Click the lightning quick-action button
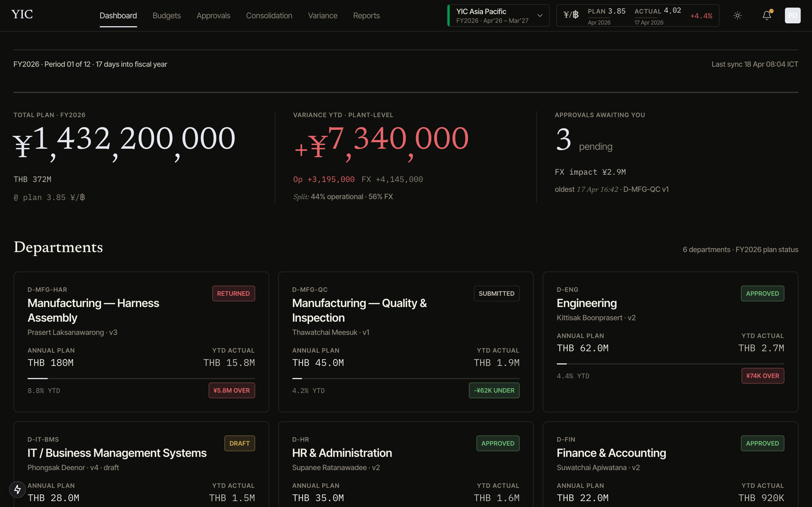Image resolution: width=812 pixels, height=507 pixels. click(17, 489)
